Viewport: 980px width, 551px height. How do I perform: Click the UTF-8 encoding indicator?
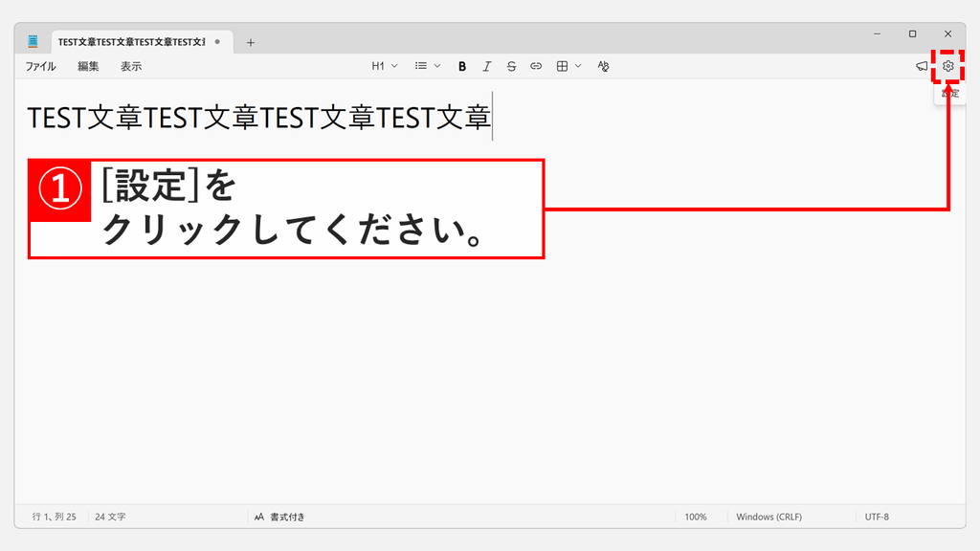[877, 517]
